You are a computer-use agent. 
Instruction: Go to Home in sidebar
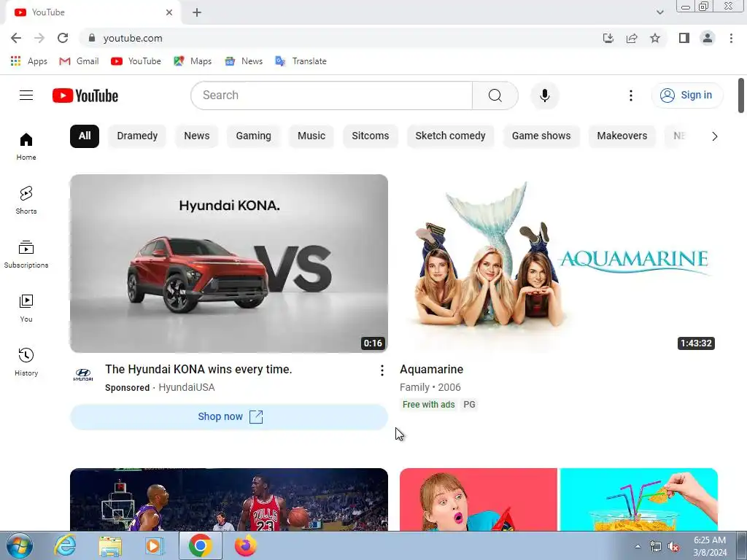[x=26, y=147]
